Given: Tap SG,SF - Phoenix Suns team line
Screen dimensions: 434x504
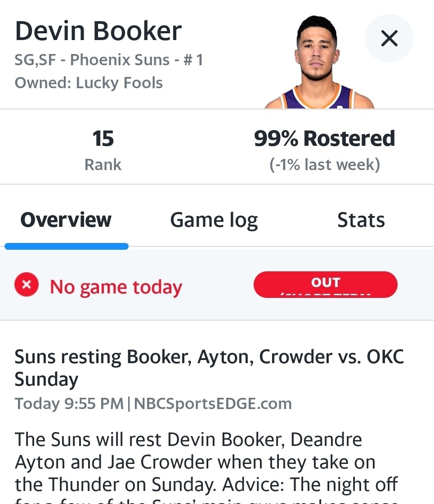Looking at the screenshot, I should [109, 60].
